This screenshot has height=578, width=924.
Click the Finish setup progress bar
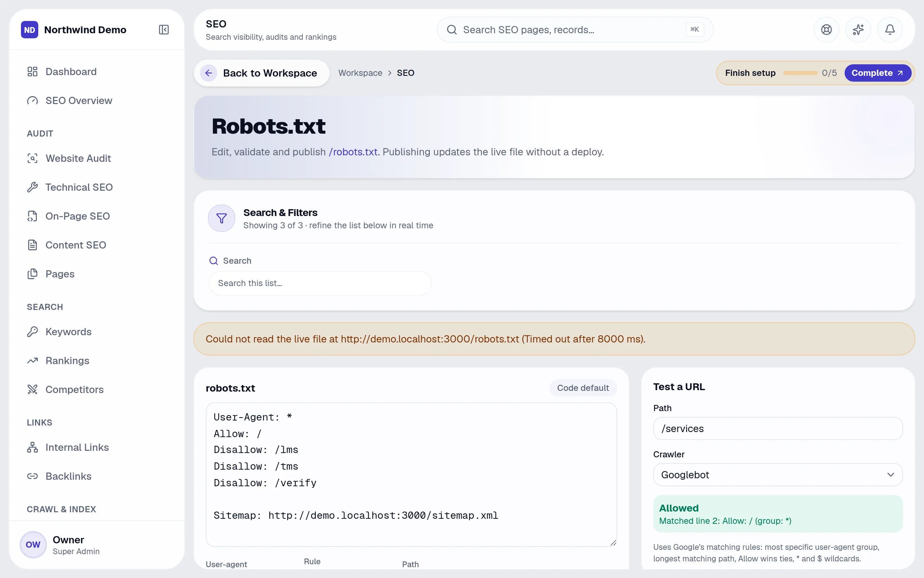[x=800, y=73]
